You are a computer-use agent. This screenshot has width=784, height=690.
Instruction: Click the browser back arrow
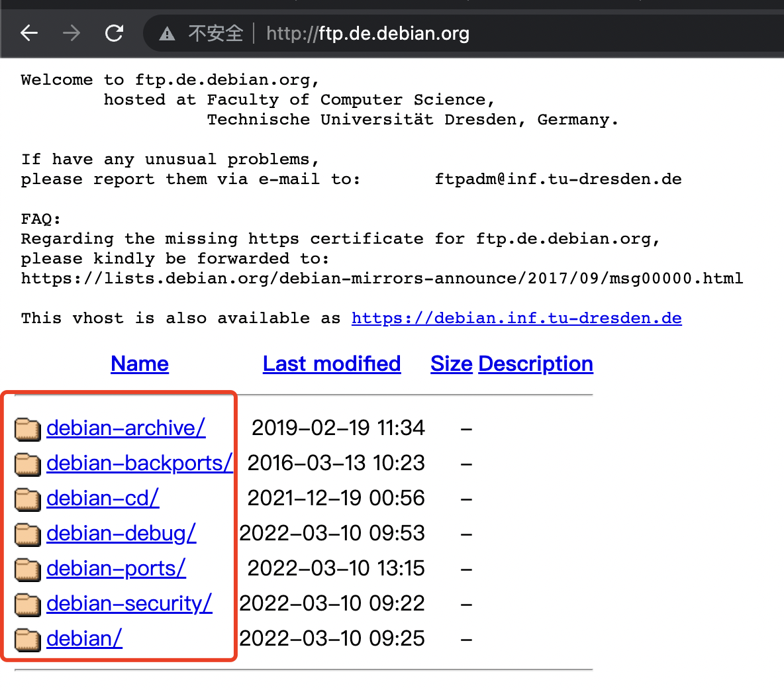[x=29, y=33]
